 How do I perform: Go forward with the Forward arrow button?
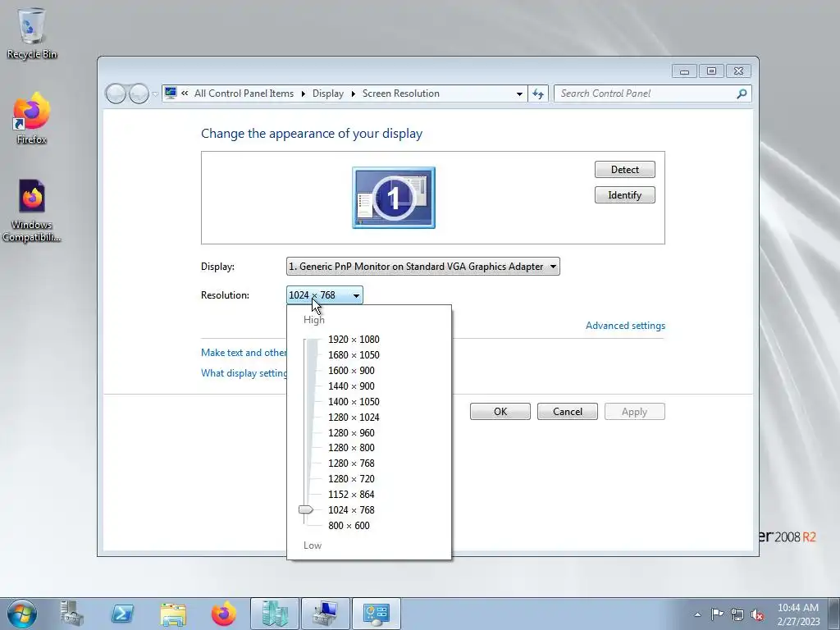pos(139,94)
